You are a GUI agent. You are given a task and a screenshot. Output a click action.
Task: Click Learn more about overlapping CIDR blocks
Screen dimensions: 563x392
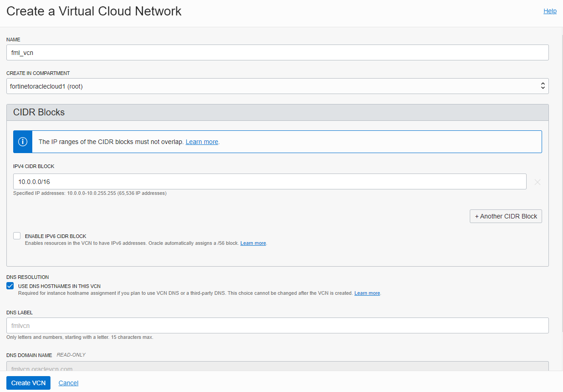[x=201, y=141]
